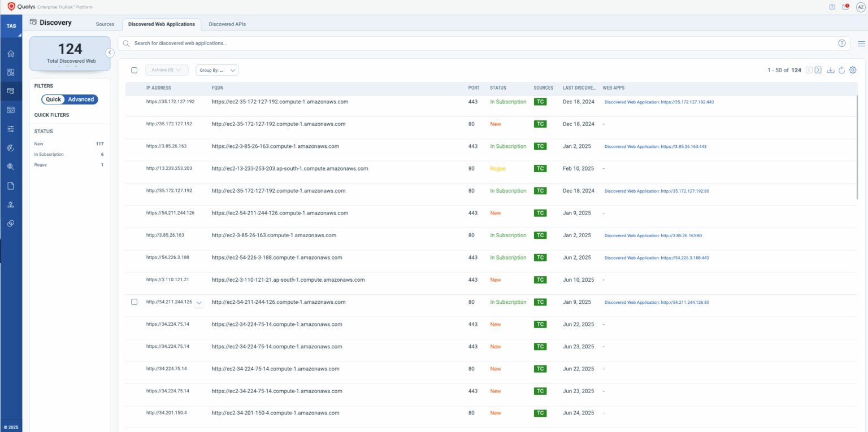Click the table vertical scrollbar
Image resolution: width=868 pixels, height=432 pixels.
857,147
